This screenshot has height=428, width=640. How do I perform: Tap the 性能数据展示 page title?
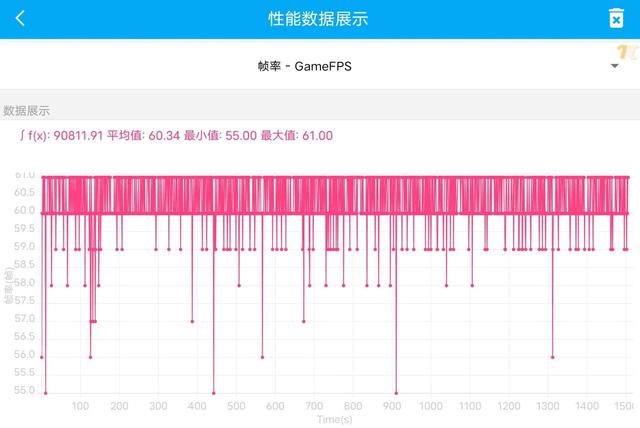tap(318, 19)
